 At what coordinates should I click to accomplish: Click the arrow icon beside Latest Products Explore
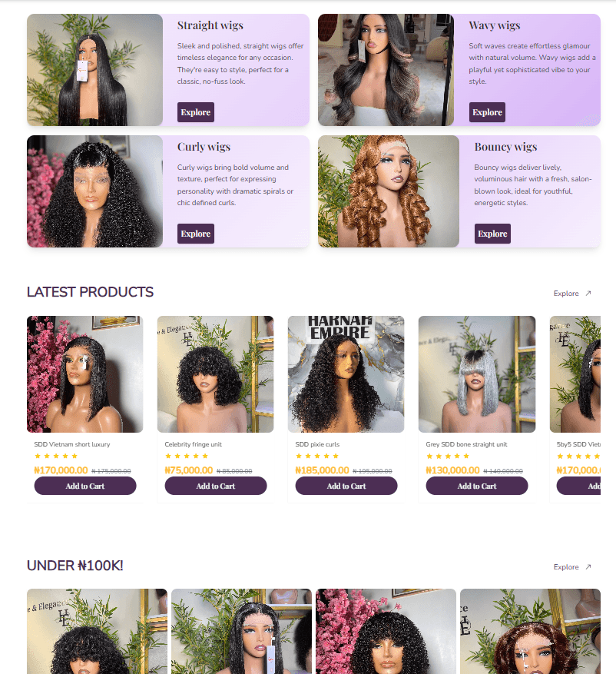[x=588, y=293]
